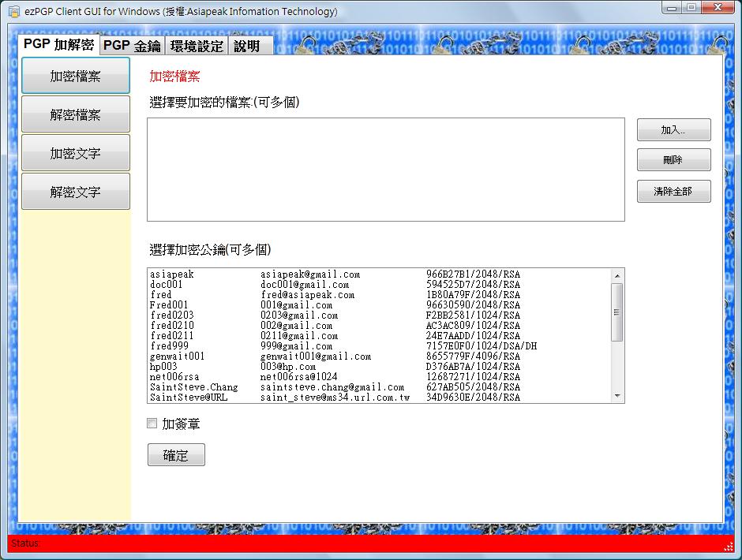742x560 pixels.
Task: Click the 刪除 button to remove selected file
Action: (673, 159)
